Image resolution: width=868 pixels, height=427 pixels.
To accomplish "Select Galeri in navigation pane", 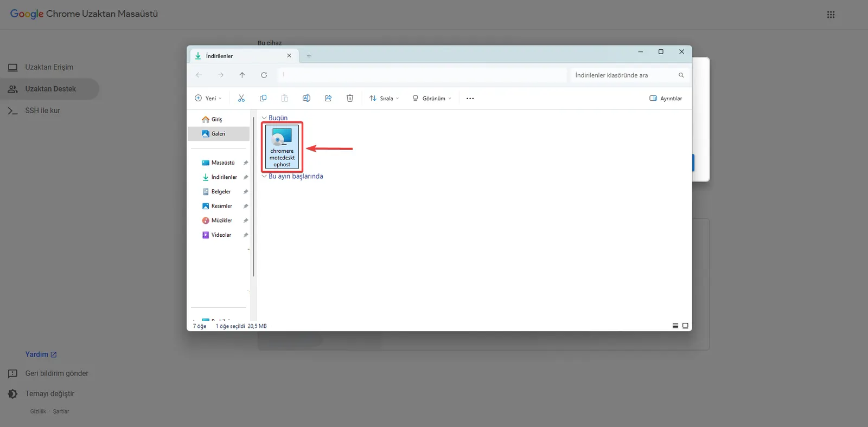I will (x=219, y=134).
